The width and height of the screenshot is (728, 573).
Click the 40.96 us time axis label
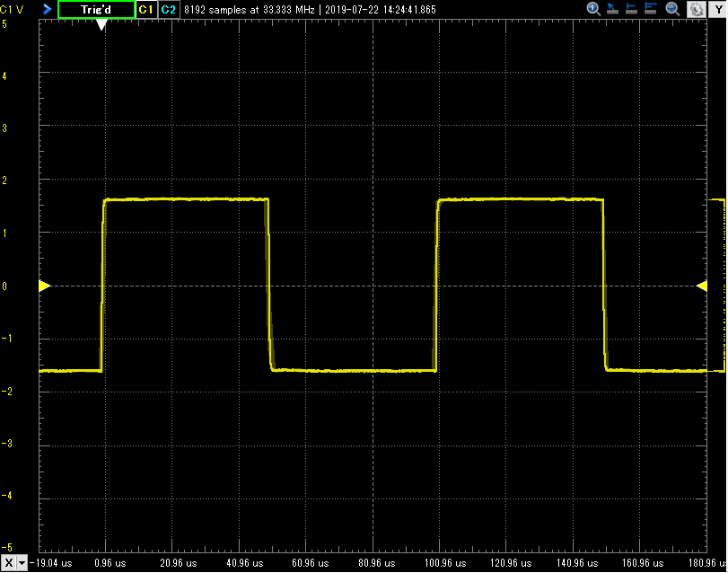click(x=245, y=563)
